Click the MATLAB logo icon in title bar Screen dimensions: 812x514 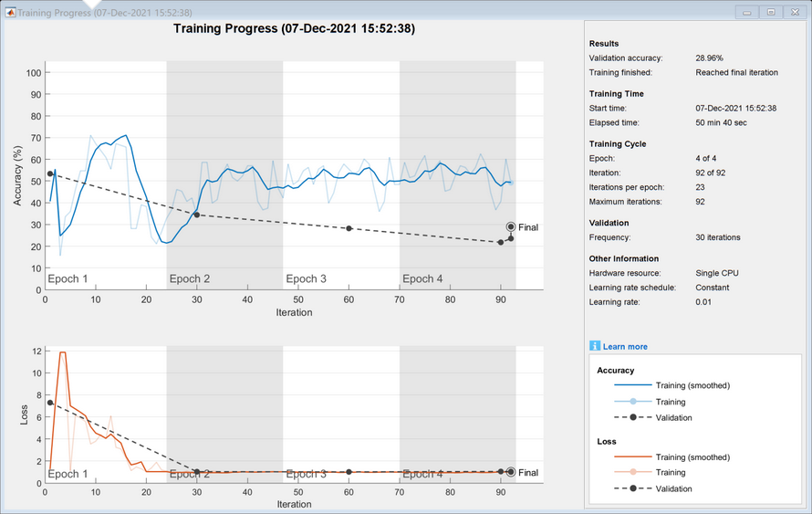pyautogui.click(x=10, y=12)
